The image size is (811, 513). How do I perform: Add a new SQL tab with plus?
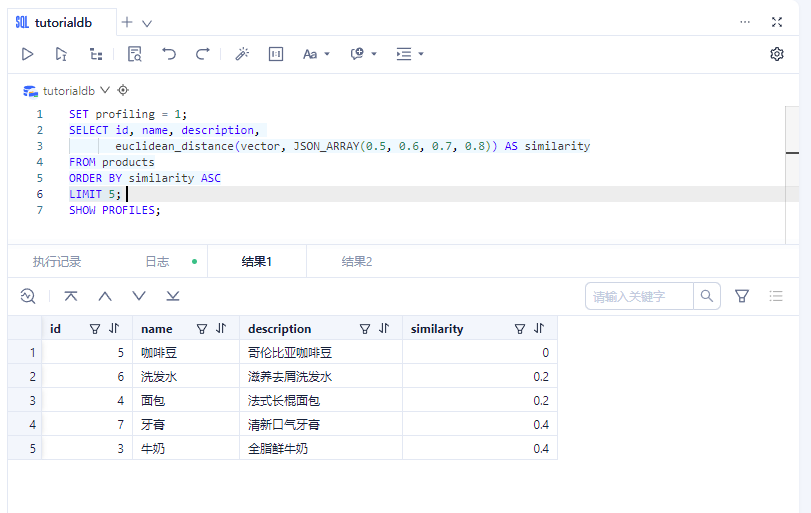[x=126, y=22]
